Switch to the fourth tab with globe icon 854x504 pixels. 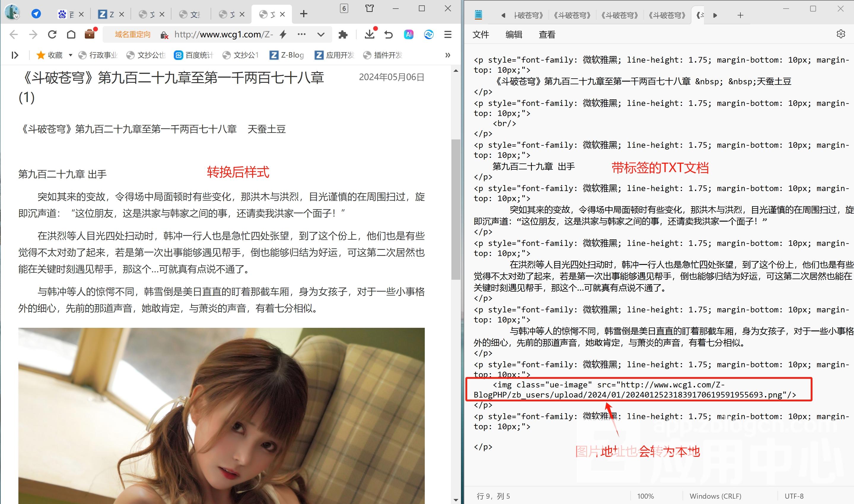(190, 14)
